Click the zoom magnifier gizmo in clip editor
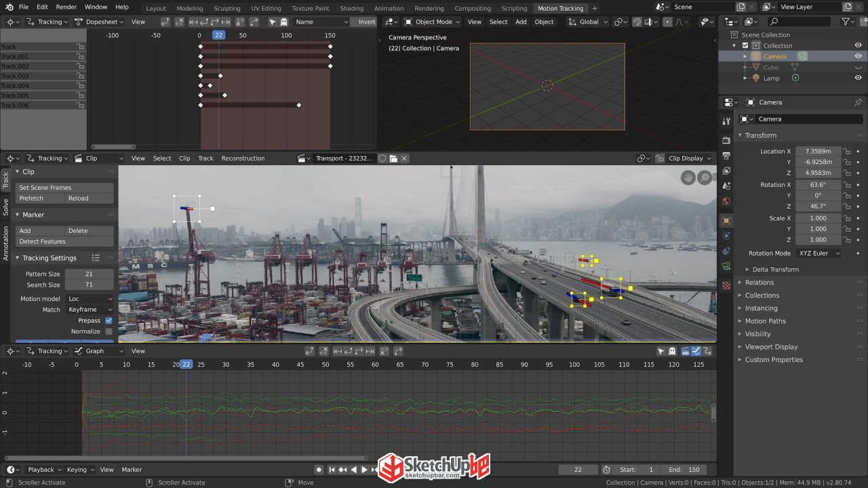 (705, 178)
